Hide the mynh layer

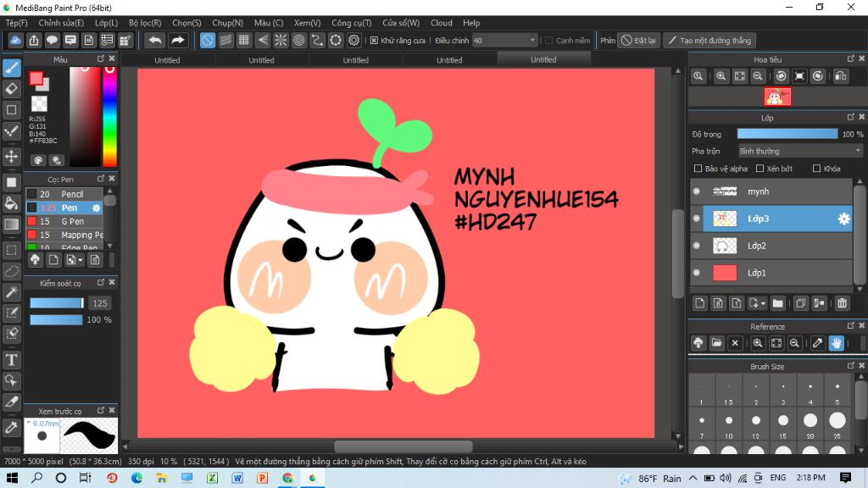point(697,191)
